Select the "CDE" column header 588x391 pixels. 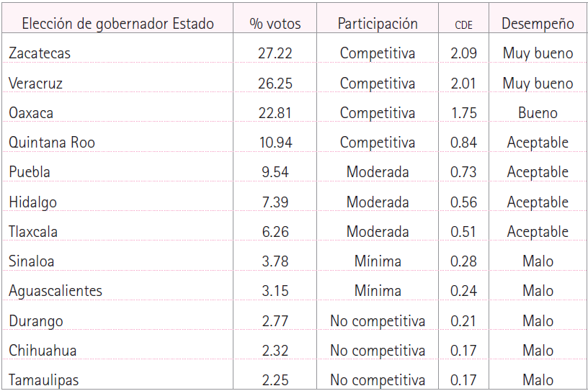click(463, 24)
